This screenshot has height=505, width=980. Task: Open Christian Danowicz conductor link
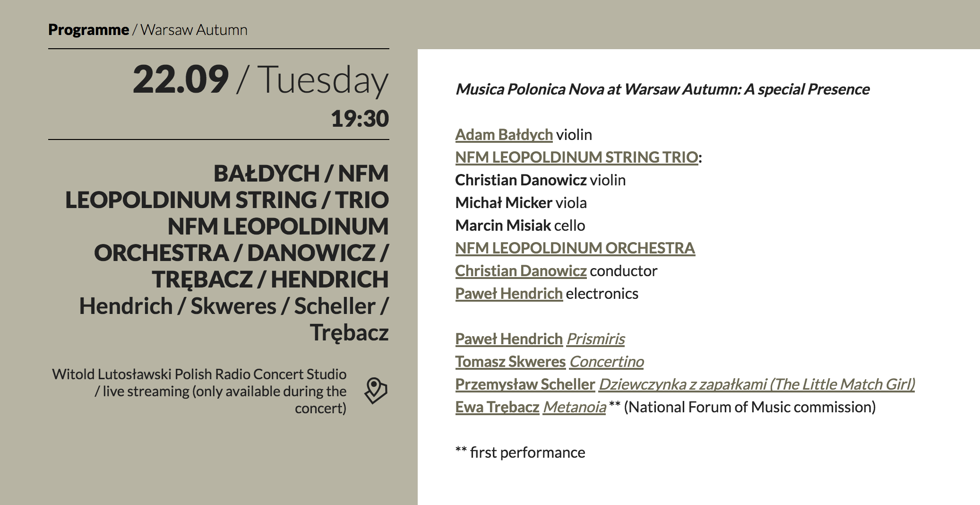[521, 271]
